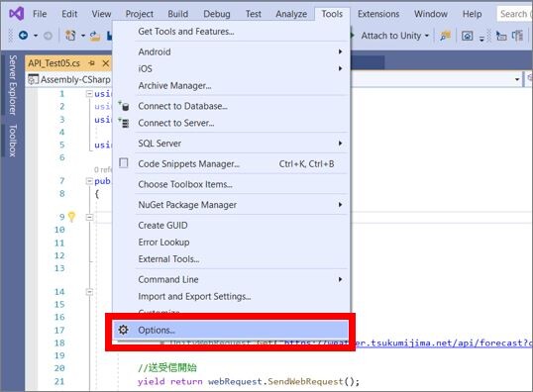Open the Extensions menu
533x392 pixels.
point(378,14)
